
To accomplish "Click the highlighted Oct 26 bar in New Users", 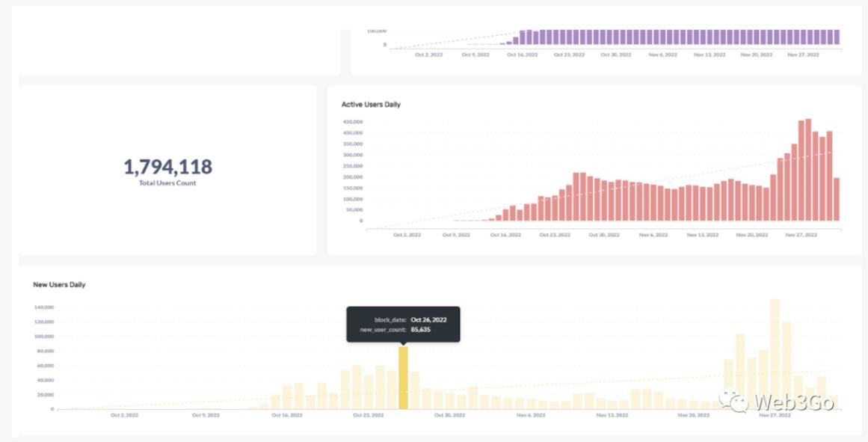I will (x=404, y=378).
